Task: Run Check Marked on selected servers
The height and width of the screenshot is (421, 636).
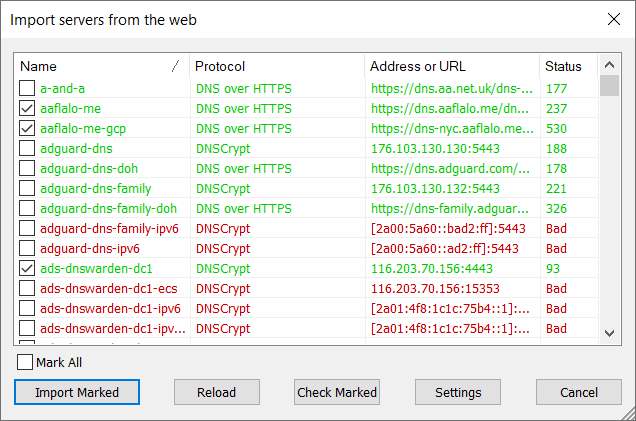Action: click(337, 392)
